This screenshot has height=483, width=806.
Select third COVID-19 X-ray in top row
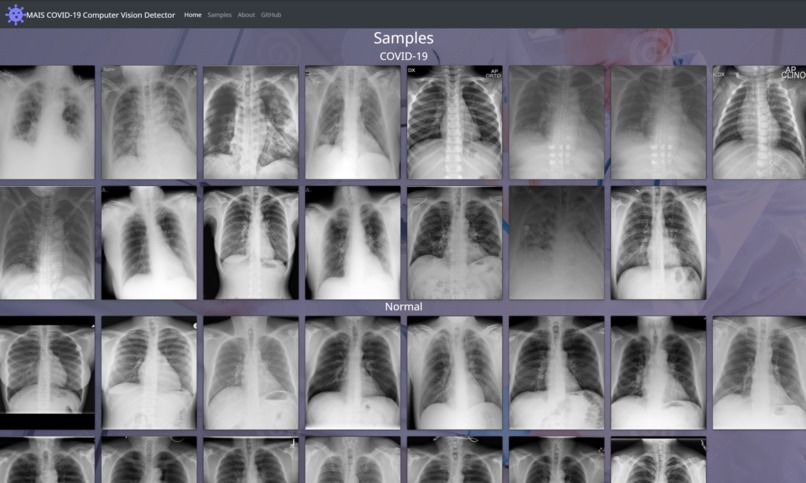tap(251, 122)
